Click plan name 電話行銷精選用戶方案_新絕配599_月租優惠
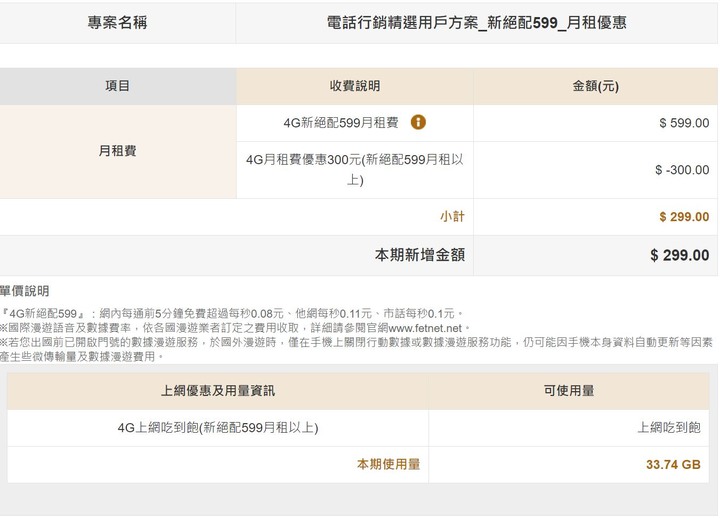720x518 pixels. (476, 23)
